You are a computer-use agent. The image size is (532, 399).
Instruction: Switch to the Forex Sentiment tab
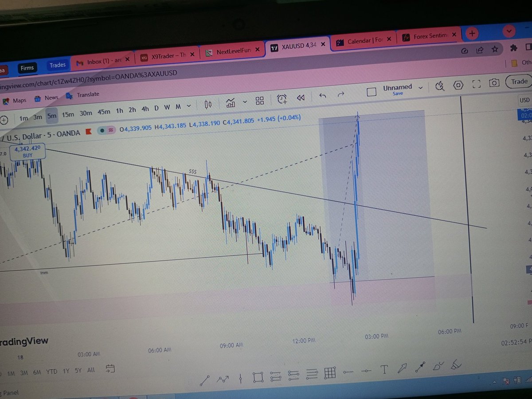click(x=429, y=36)
